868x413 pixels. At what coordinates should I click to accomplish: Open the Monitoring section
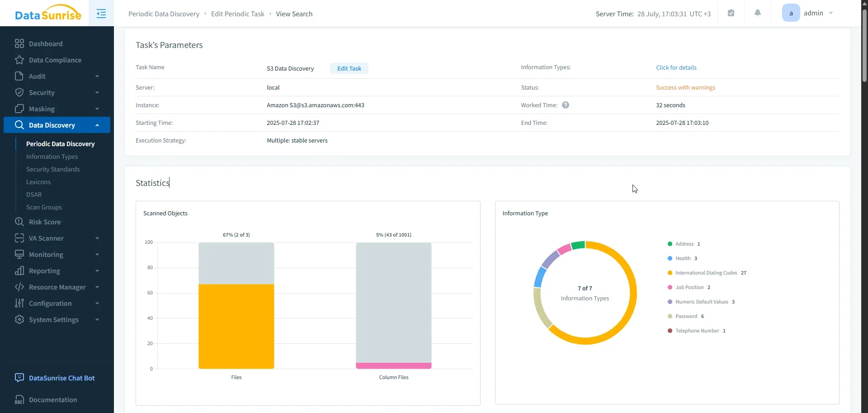point(45,254)
